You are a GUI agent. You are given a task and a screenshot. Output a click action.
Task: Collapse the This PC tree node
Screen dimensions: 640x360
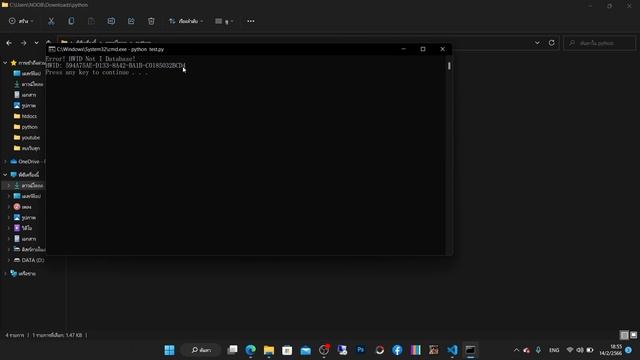[x=5, y=175]
